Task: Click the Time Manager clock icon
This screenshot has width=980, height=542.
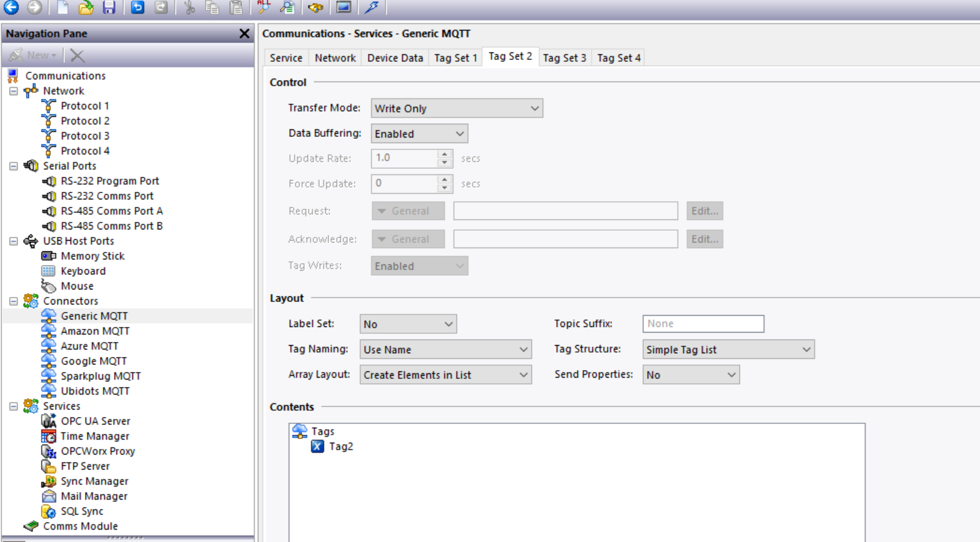Action: (x=48, y=436)
